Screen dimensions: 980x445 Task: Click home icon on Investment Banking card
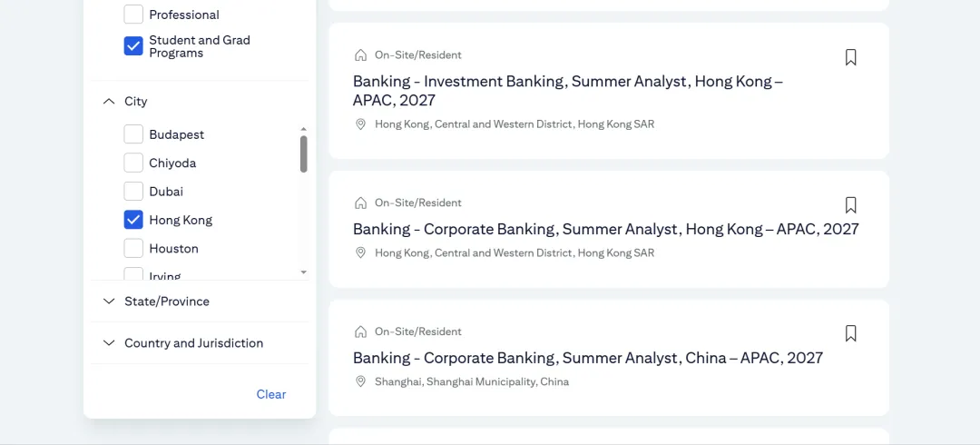pyautogui.click(x=360, y=55)
